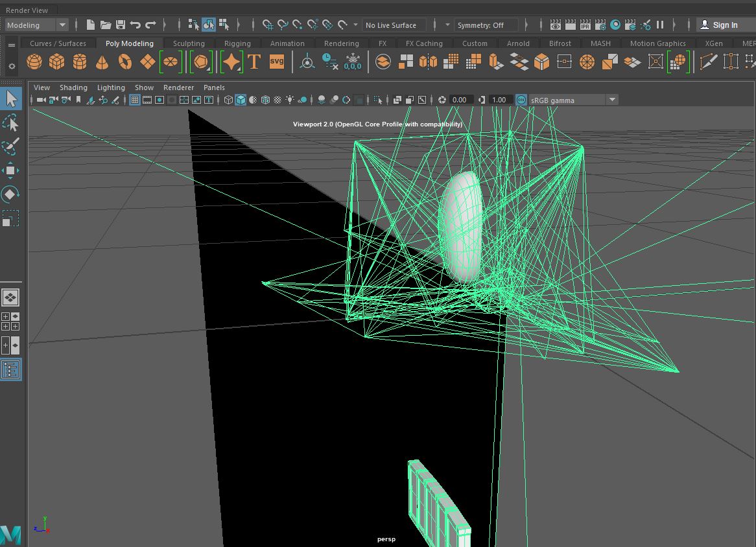Screen dimensions: 756x547
Task: Create 3D Type with the Type tool icon
Action: (253, 62)
